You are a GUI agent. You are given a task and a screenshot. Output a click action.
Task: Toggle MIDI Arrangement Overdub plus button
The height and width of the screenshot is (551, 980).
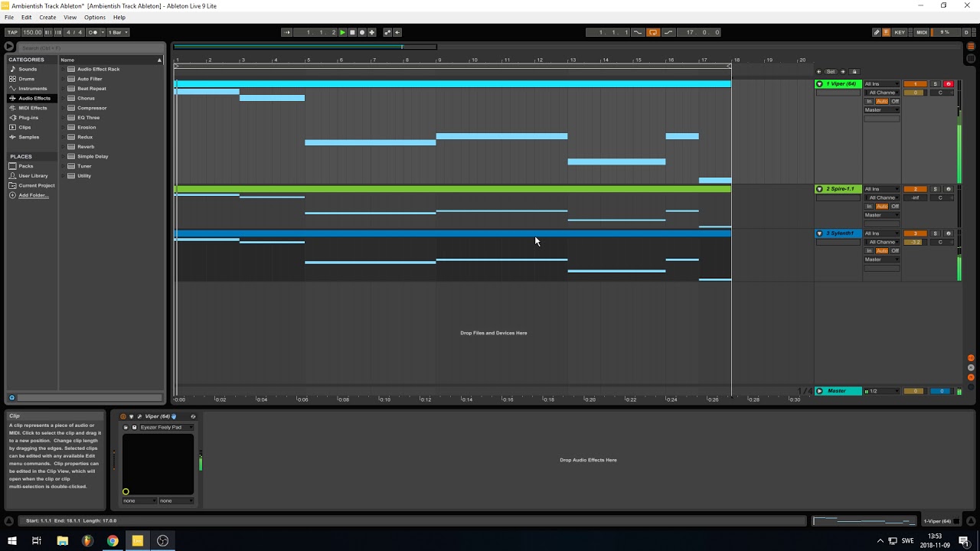click(372, 32)
